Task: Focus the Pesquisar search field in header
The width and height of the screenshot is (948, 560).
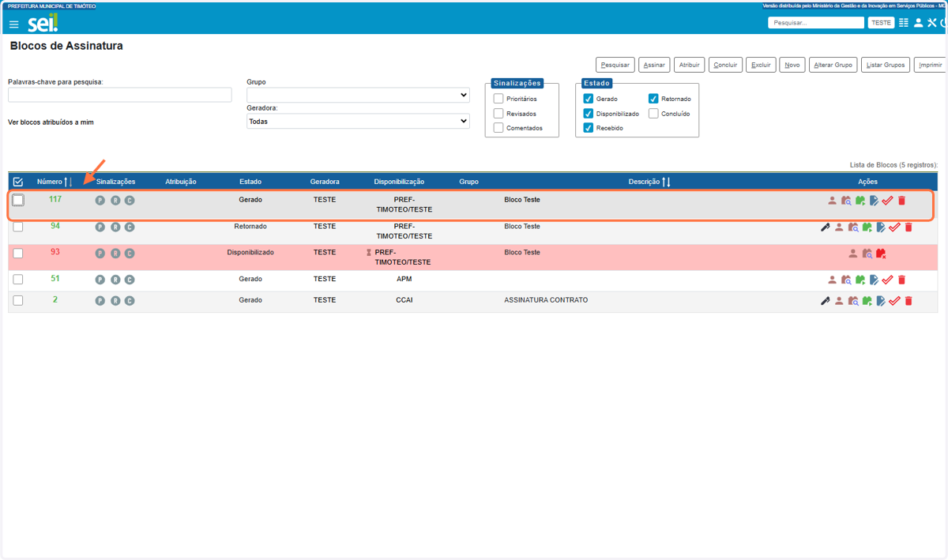Action: tap(816, 23)
